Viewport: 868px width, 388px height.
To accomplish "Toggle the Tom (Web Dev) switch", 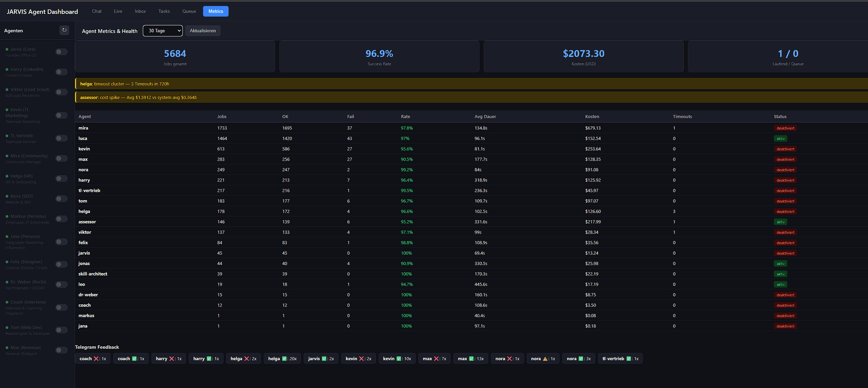I will pyautogui.click(x=62, y=330).
